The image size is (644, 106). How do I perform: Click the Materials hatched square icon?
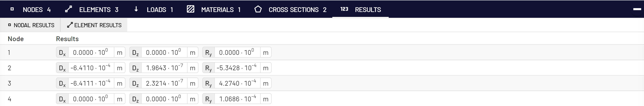[x=190, y=9]
